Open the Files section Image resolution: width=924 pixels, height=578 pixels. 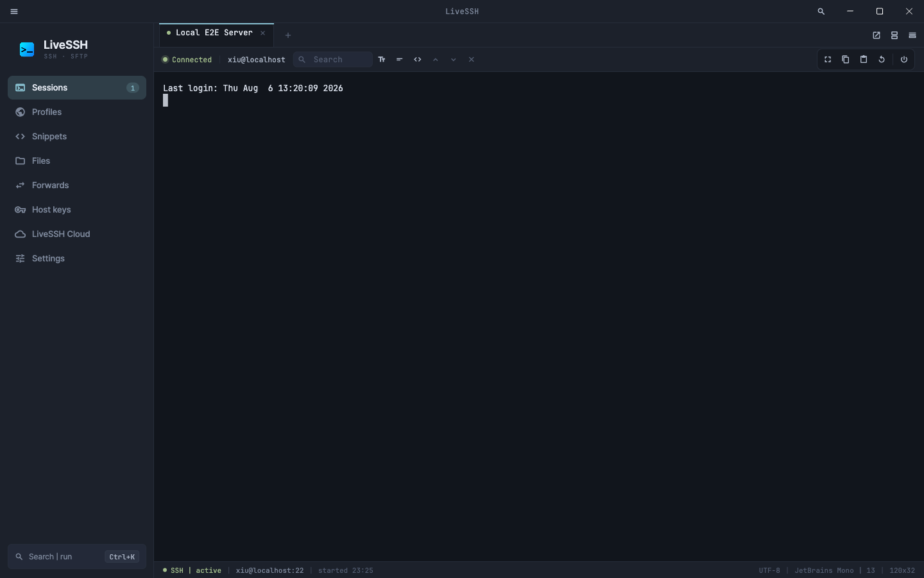(x=77, y=161)
